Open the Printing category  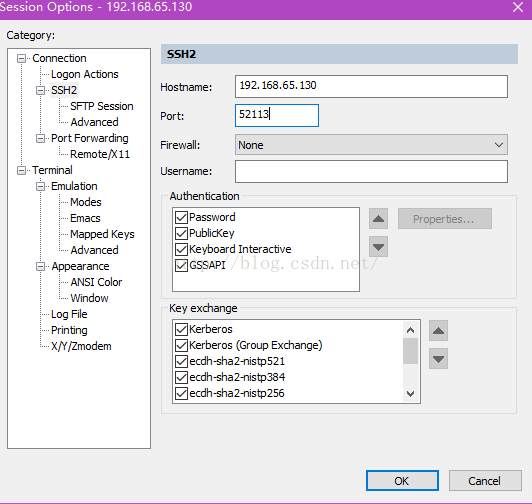point(69,331)
